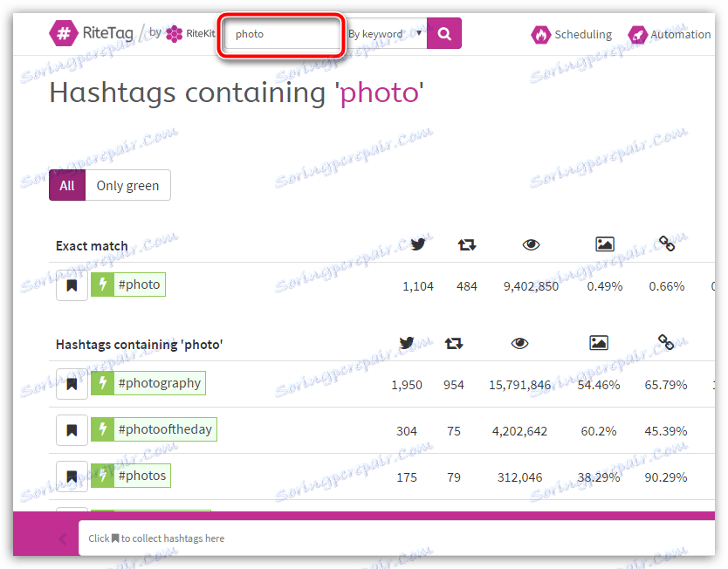The height and width of the screenshot is (569, 728).
Task: Select the 484 retweets value for #photo
Action: tap(467, 286)
